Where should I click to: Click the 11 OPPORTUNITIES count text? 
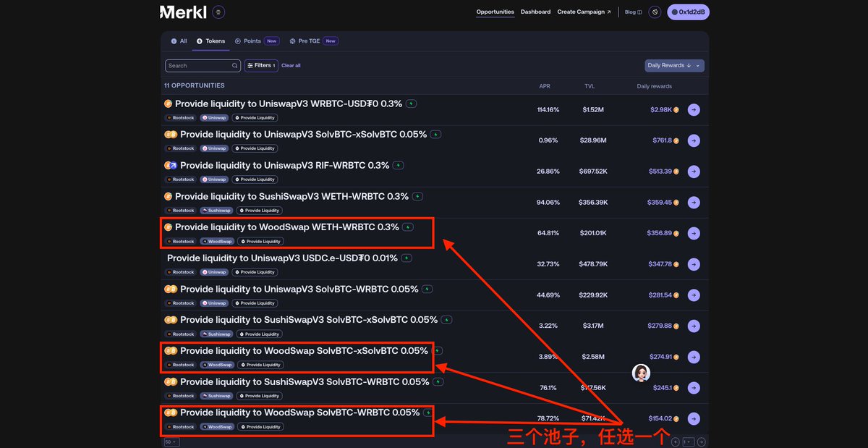[195, 86]
